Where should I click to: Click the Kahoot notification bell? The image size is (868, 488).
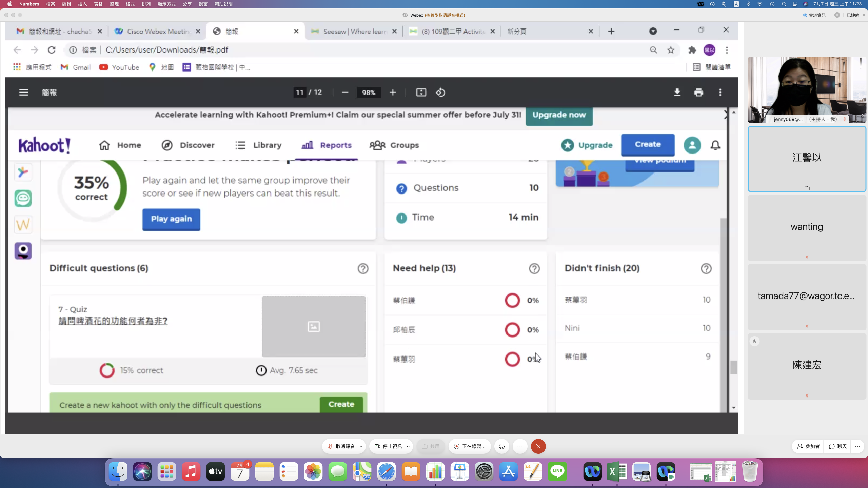click(715, 145)
